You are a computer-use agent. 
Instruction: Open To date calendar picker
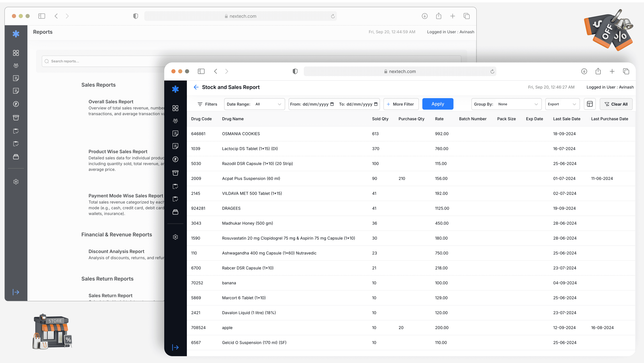click(376, 104)
